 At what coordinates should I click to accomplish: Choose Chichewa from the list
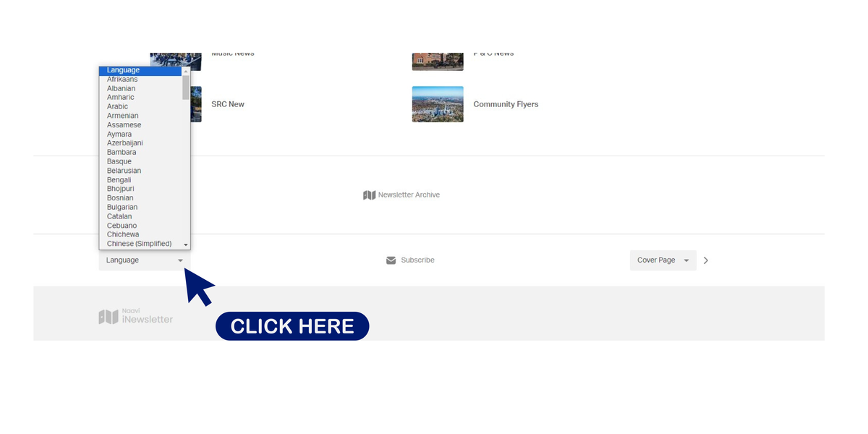[x=140, y=234]
